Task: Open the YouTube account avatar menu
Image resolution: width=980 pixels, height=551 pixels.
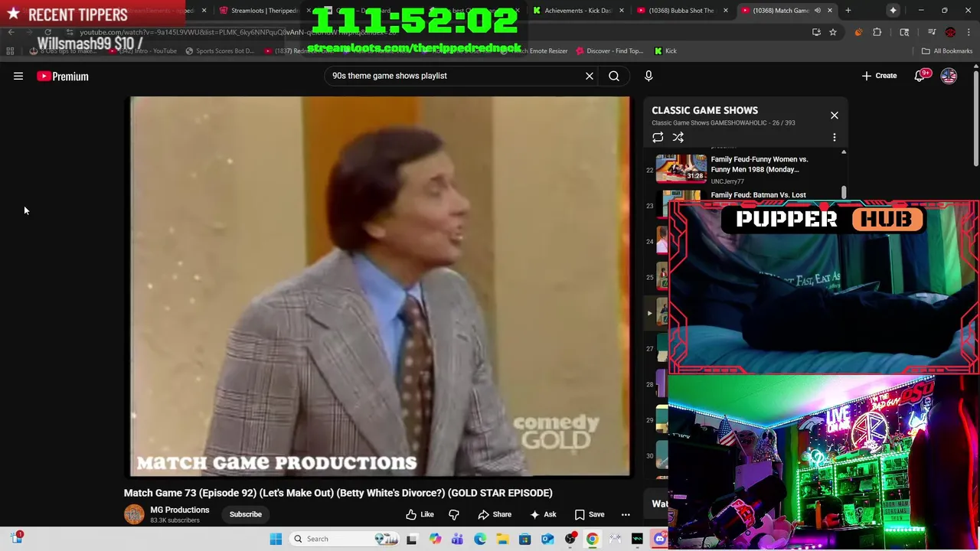Action: [x=949, y=76]
